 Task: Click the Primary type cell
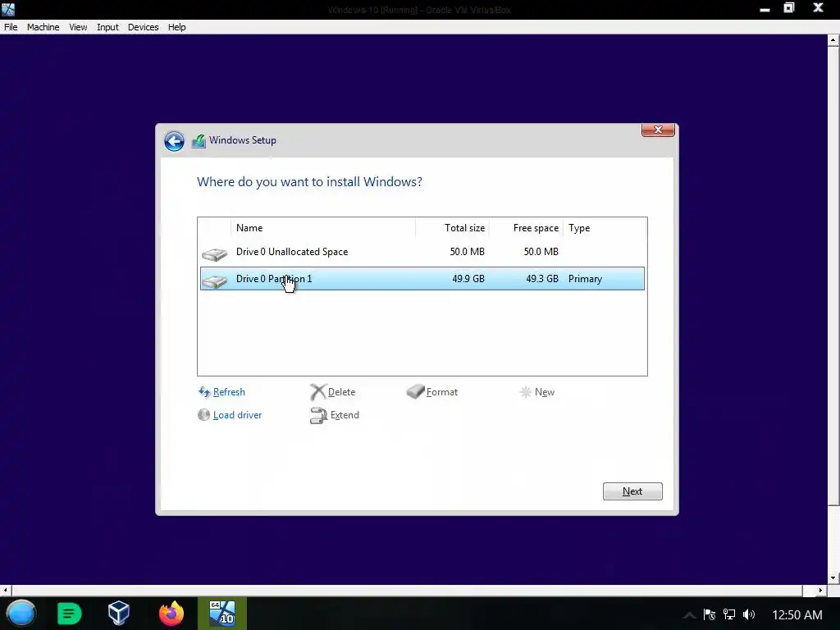(x=585, y=279)
